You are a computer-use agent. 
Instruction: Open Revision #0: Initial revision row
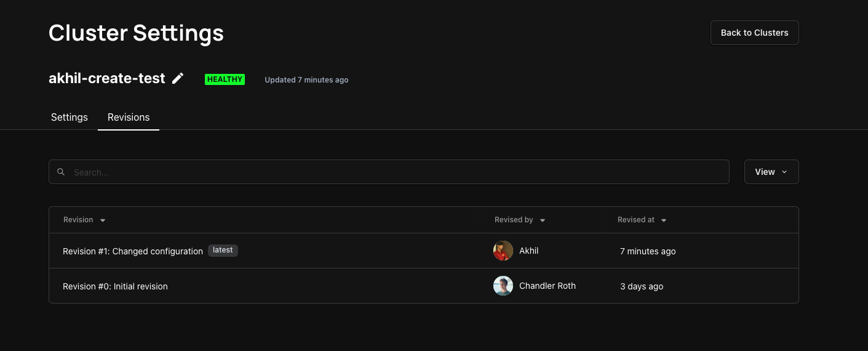point(424,286)
